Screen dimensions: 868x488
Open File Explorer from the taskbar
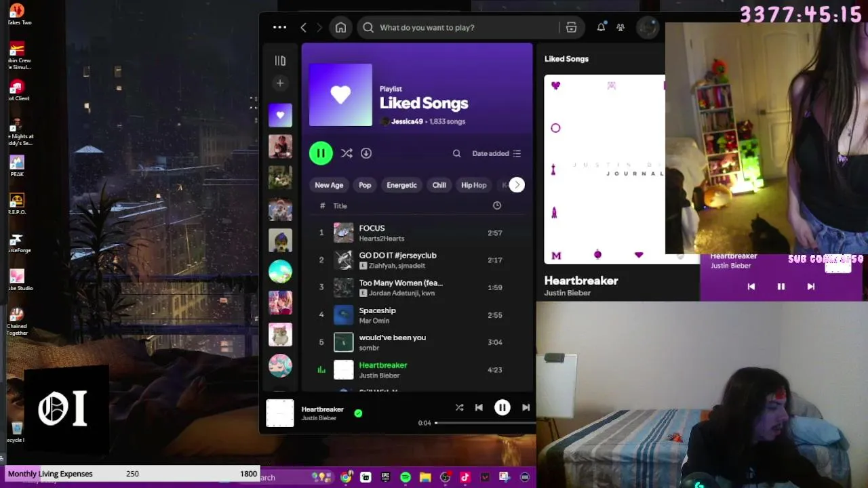tap(425, 477)
